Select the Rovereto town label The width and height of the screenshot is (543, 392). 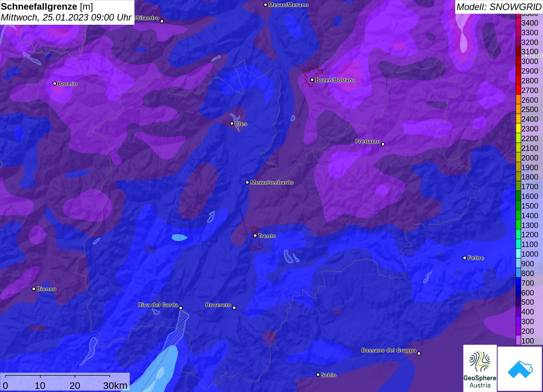[218, 305]
